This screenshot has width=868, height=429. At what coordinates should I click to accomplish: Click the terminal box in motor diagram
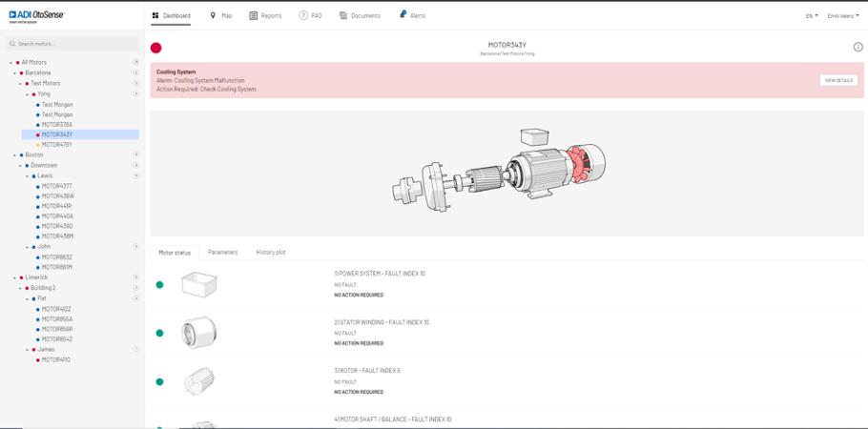click(x=534, y=135)
